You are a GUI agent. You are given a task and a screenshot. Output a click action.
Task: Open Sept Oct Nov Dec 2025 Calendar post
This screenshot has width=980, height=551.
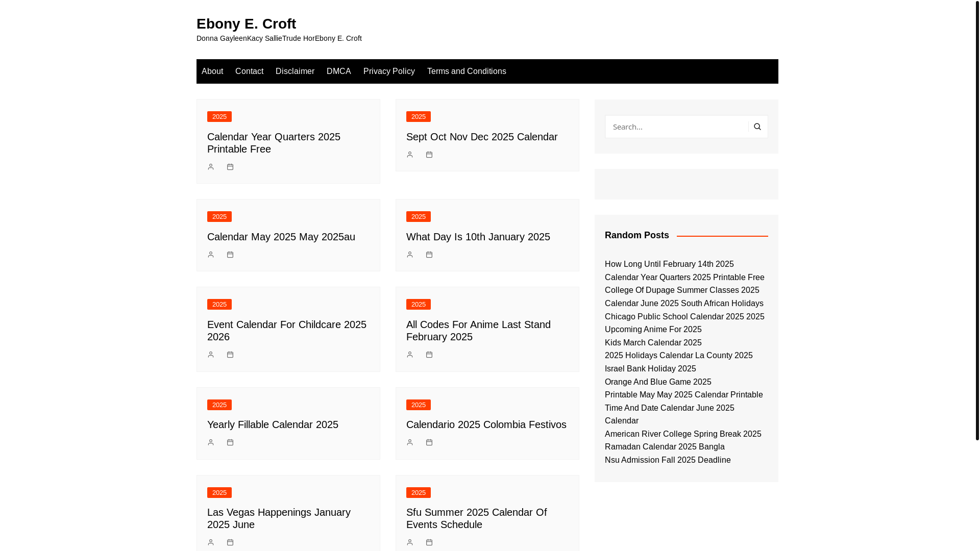click(x=482, y=137)
